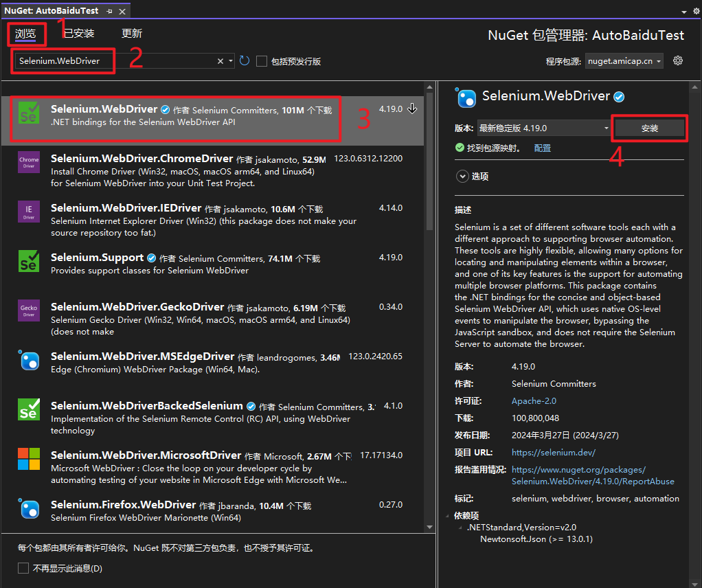Image resolution: width=702 pixels, height=588 pixels.
Task: Open the tab list dropdown arrow at top right
Action: click(684, 12)
